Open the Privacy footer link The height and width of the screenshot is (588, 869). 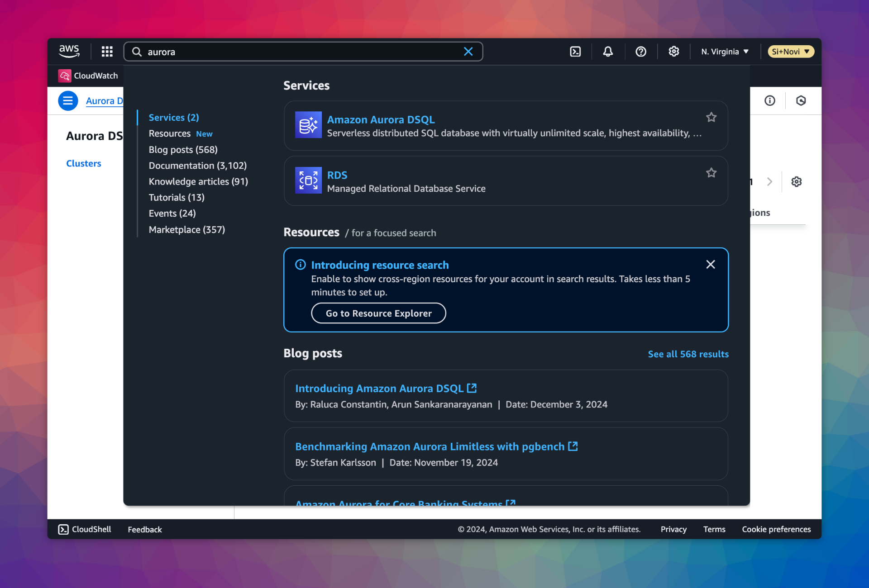coord(673,529)
